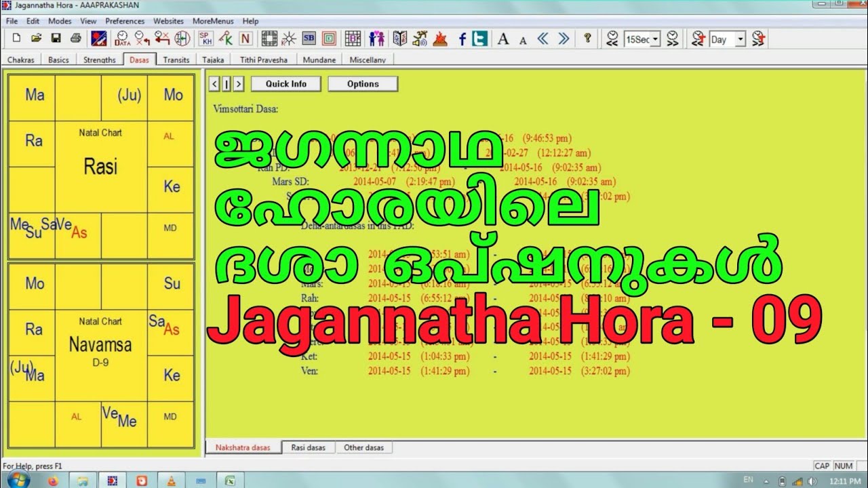
Task: Increase font size with large A
Action: tap(503, 39)
